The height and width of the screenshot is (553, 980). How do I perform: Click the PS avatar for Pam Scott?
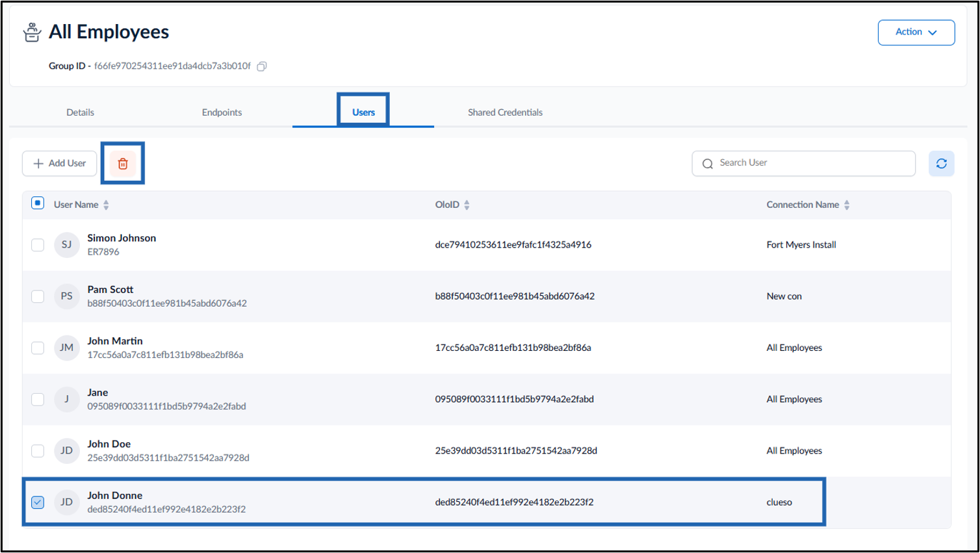tap(66, 296)
